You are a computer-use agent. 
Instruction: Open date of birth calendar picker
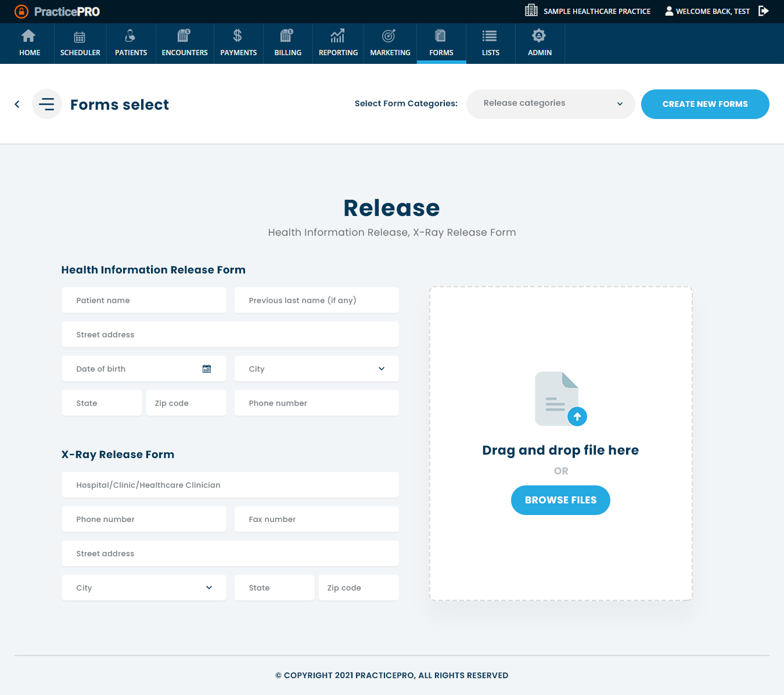(x=207, y=369)
